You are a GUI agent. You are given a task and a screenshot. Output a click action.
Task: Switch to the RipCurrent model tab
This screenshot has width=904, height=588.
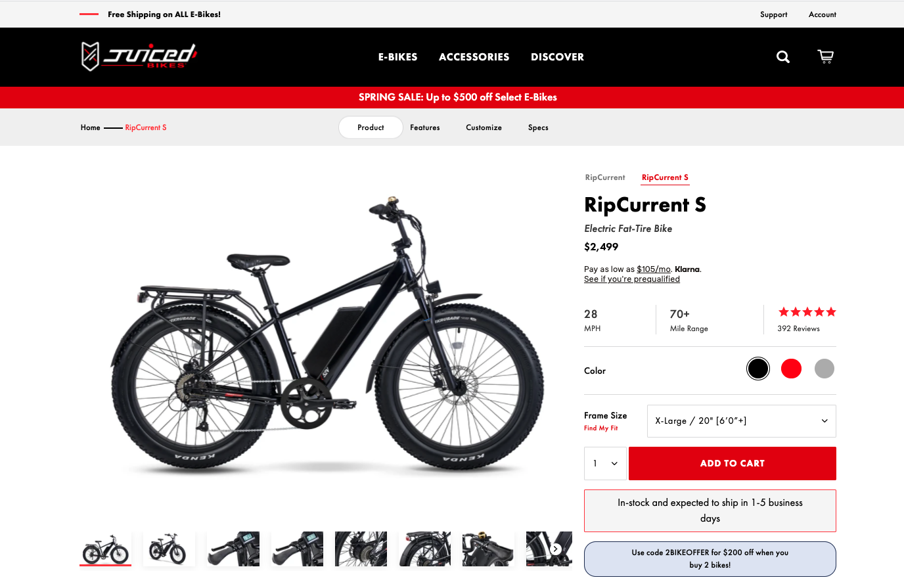click(x=605, y=177)
